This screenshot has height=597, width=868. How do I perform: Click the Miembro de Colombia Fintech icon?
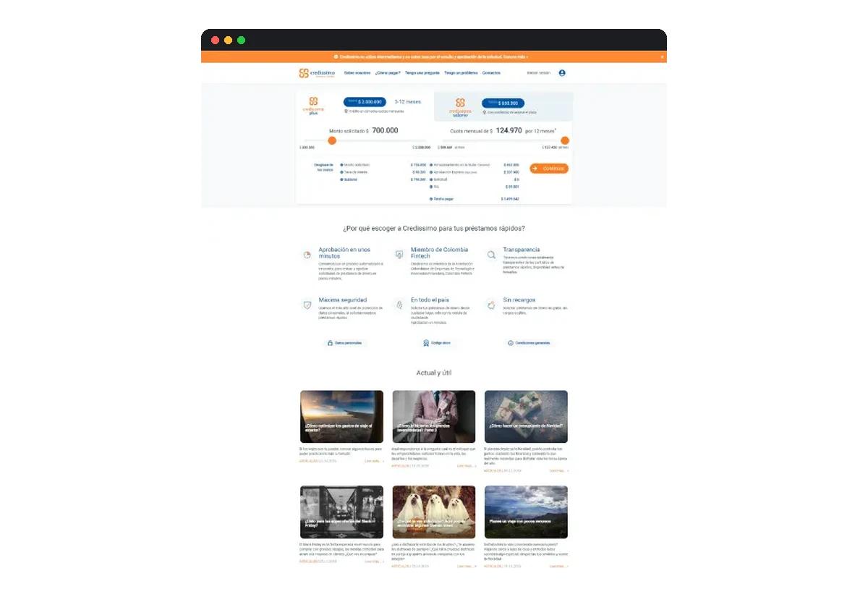pyautogui.click(x=399, y=255)
